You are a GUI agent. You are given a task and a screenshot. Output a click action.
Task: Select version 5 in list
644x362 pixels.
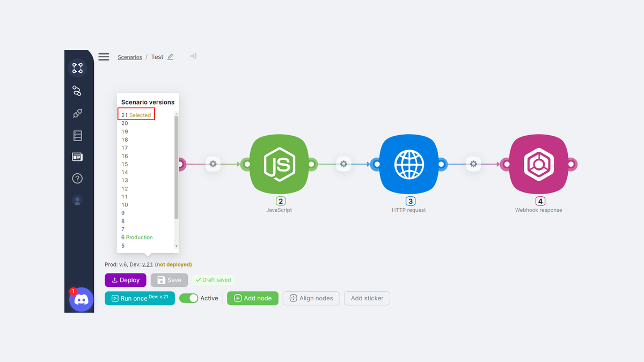point(123,246)
